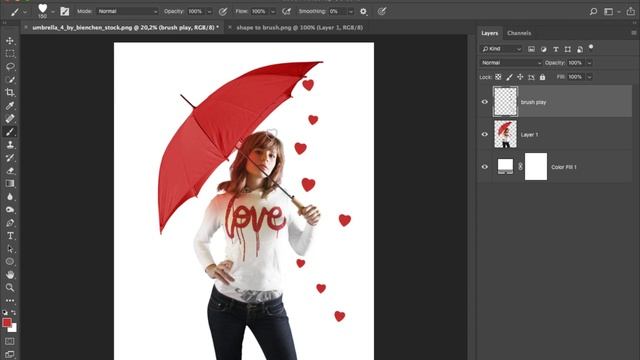Select the Zoom tool
Viewport: 640px width, 360px height.
click(10, 288)
